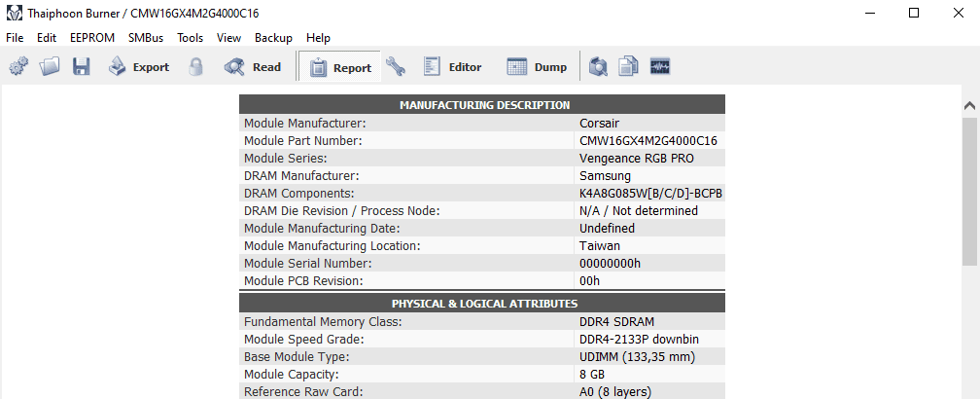
Task: Click the Module Series label
Action: (x=286, y=159)
